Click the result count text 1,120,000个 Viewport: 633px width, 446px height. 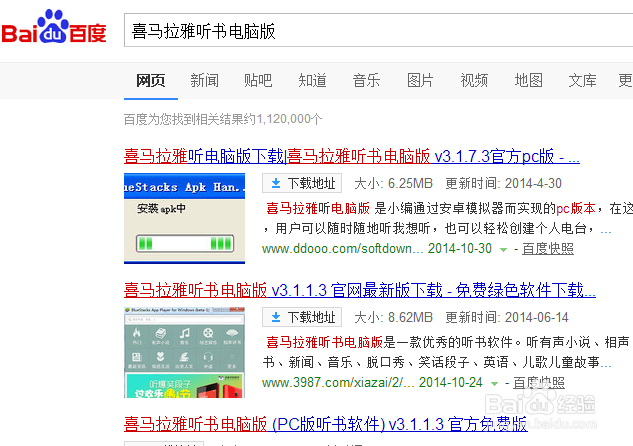[289, 119]
